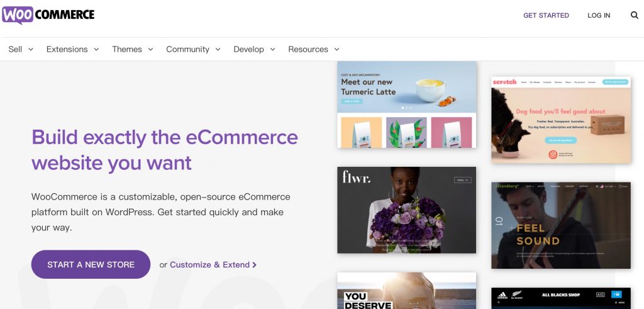Open the Community dropdown chevron

(218, 49)
